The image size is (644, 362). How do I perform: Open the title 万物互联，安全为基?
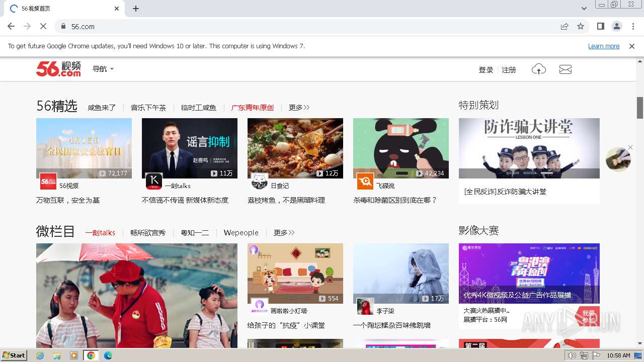[x=68, y=200]
